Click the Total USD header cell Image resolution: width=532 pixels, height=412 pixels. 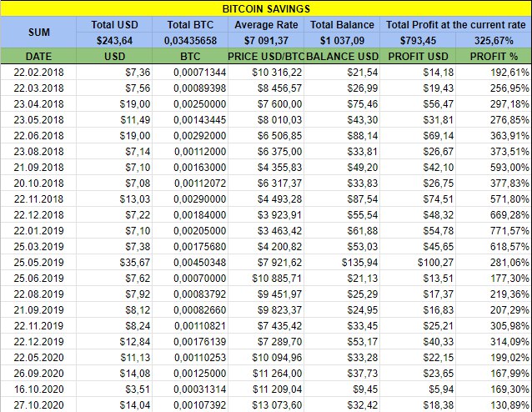pos(114,25)
